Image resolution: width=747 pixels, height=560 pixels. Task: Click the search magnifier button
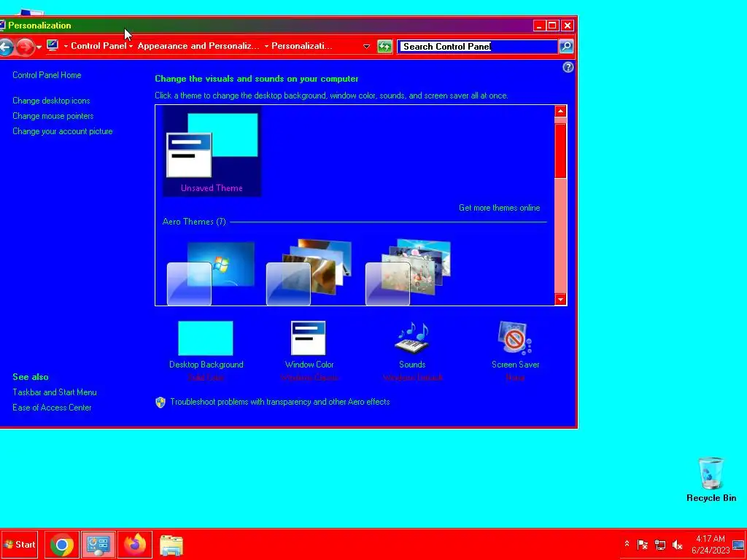tap(566, 46)
